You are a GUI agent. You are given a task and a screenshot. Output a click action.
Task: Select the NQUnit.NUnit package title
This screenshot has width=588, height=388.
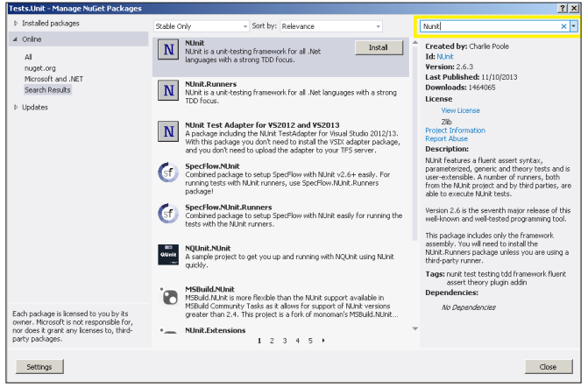[x=208, y=248]
